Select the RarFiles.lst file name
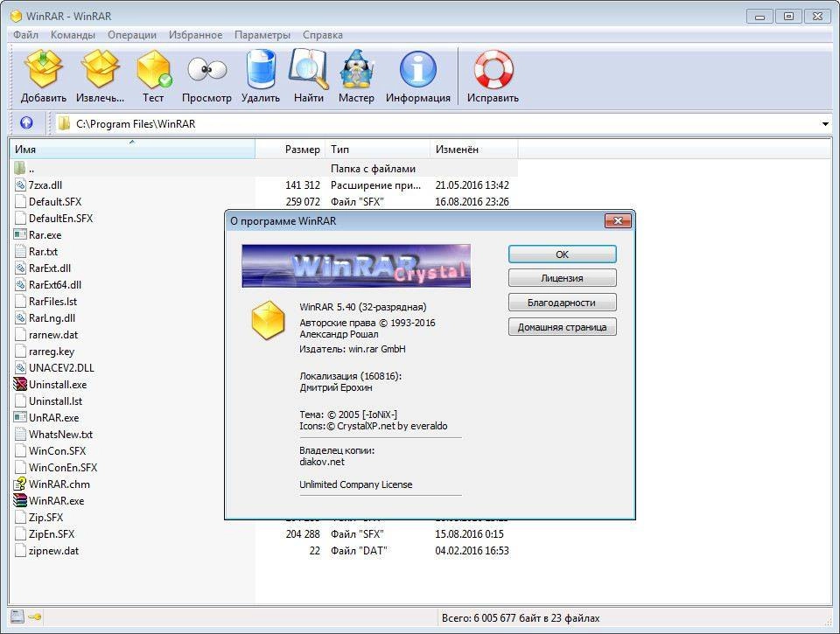The width and height of the screenshot is (840, 634). [53, 301]
